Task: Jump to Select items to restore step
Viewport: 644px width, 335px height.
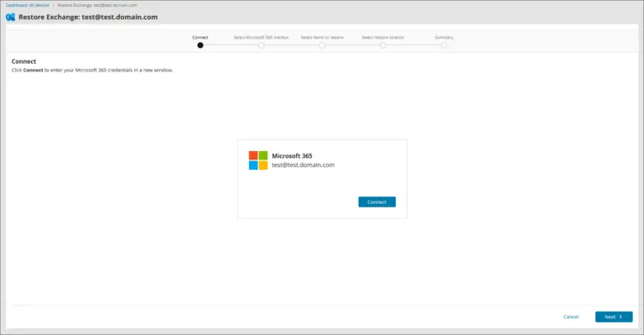Action: click(322, 38)
